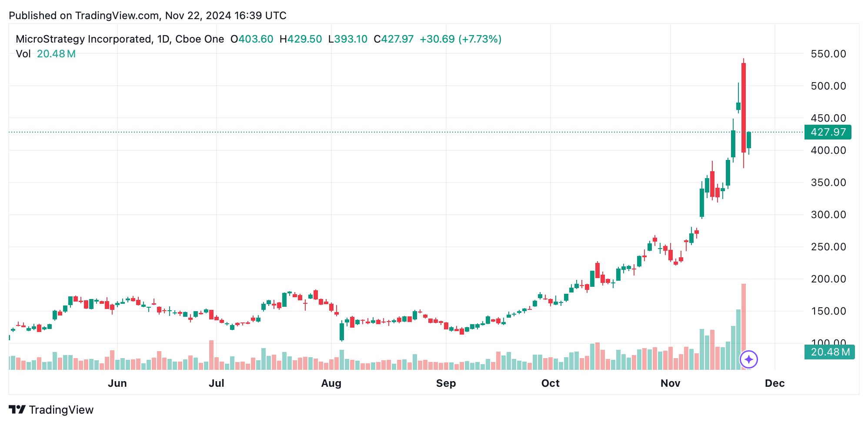The width and height of the screenshot is (868, 425).
Task: Select the Oct label on the time axis
Action: [550, 383]
